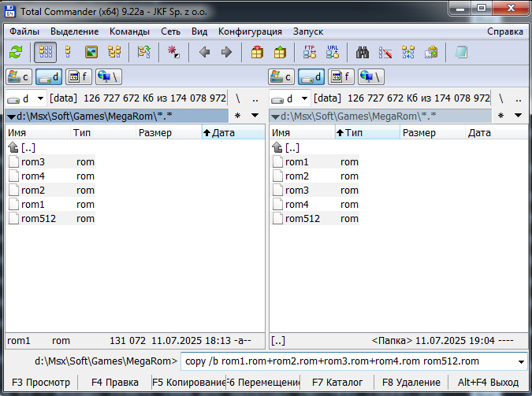
Task: Open right panel drive dropdown
Action: [x=289, y=98]
